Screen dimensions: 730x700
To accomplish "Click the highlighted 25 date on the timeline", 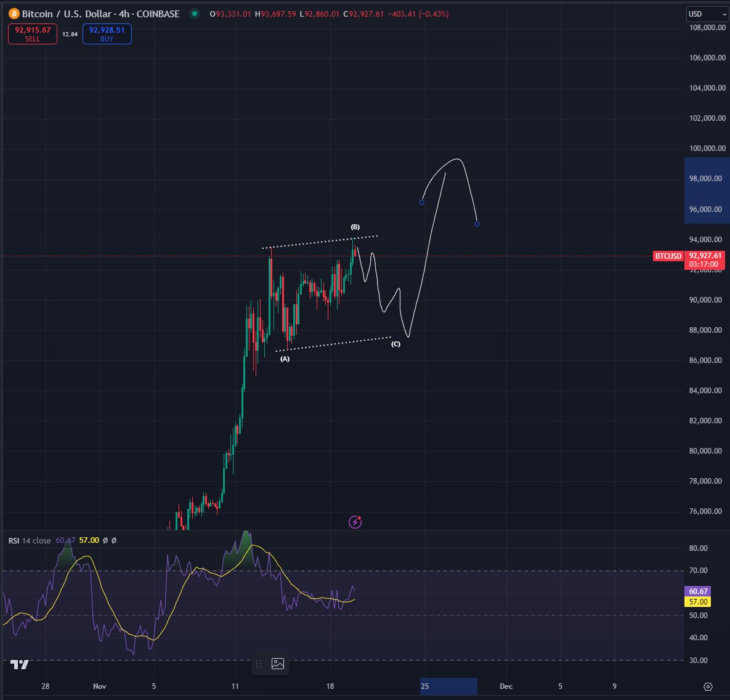I will (424, 686).
